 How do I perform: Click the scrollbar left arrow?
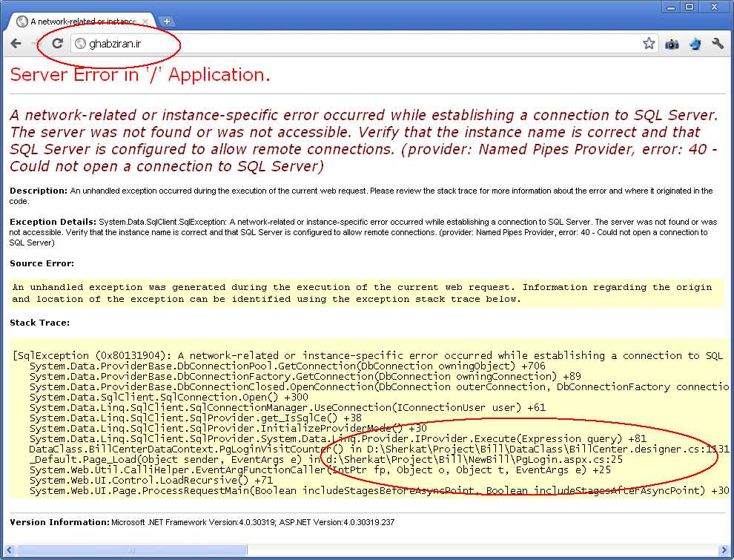[x=9, y=550]
